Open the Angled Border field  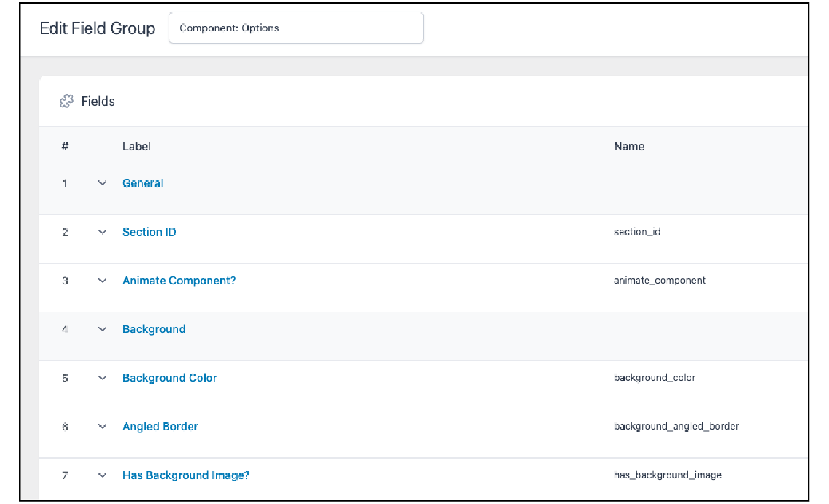coord(160,426)
